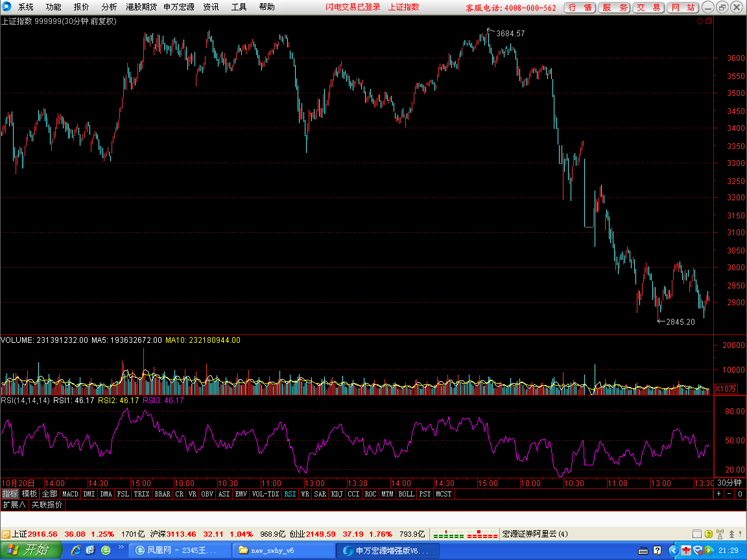Image resolution: width=747 pixels, height=560 pixels.
Task: Click the green signal bars indicator
Action: 448,534
